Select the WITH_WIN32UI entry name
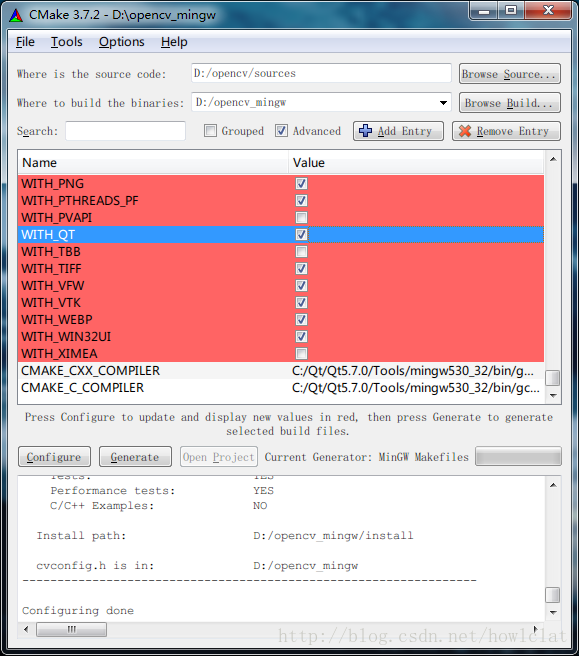Viewport: 579px width, 656px height. pyautogui.click(x=66, y=337)
